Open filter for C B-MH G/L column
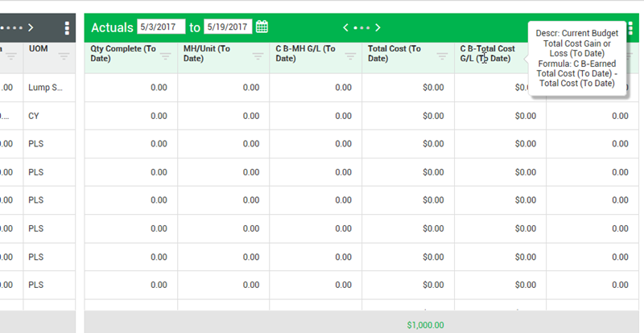 click(x=350, y=56)
